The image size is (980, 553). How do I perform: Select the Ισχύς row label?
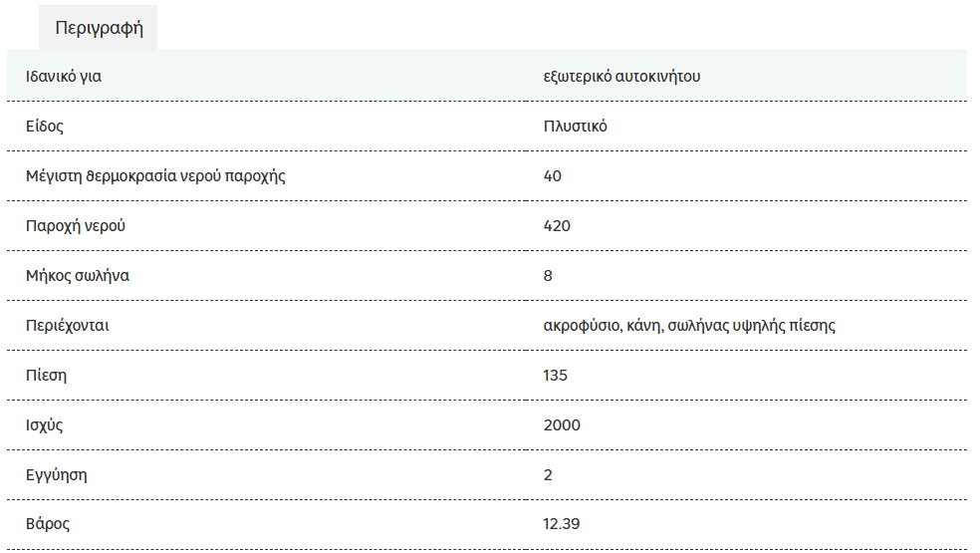click(44, 425)
